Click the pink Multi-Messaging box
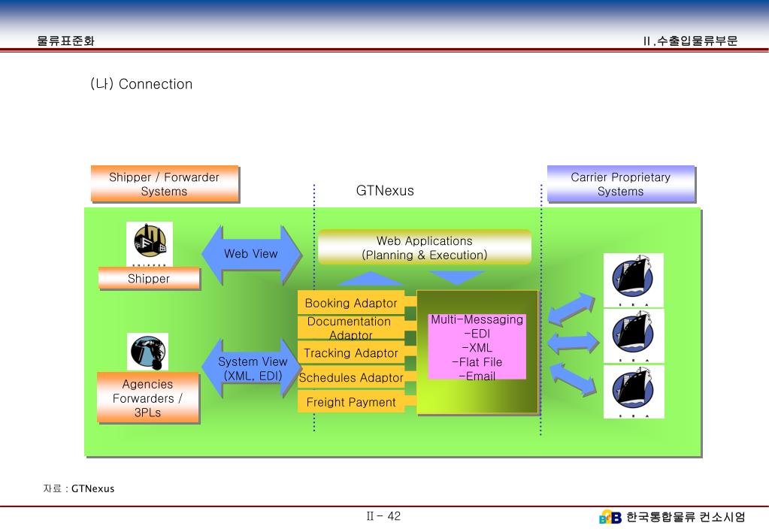The image size is (769, 532). click(477, 346)
